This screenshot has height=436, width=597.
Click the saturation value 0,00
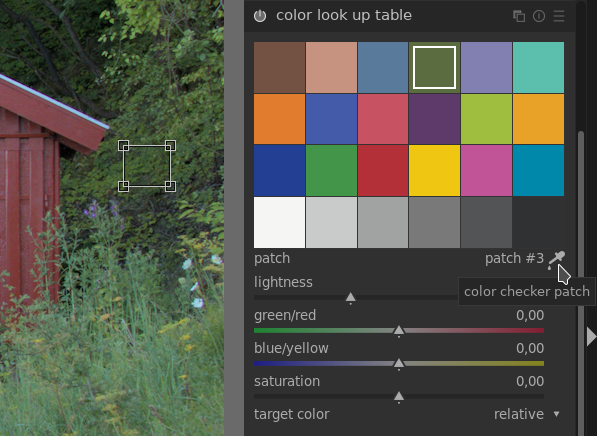tap(530, 382)
